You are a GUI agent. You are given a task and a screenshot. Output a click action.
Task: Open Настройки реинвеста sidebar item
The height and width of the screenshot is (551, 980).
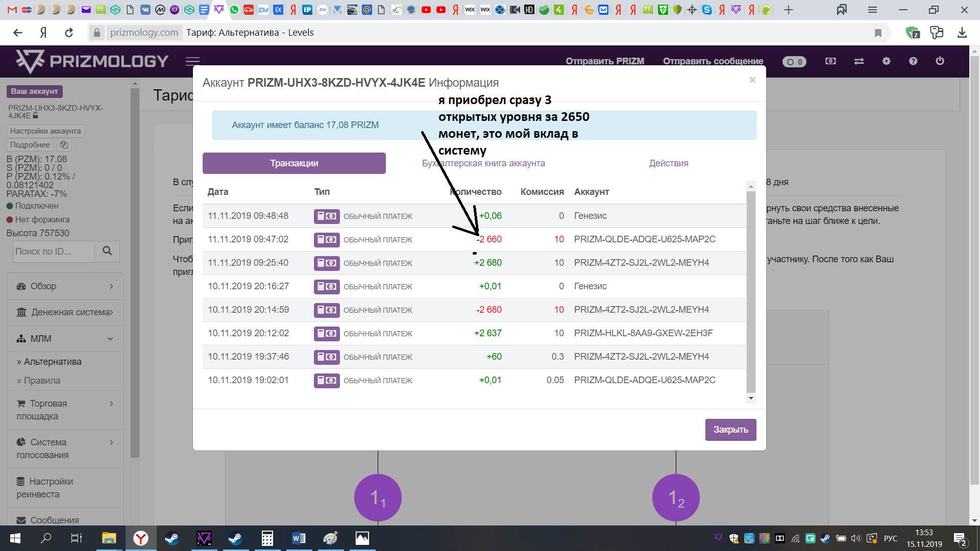tap(65, 488)
